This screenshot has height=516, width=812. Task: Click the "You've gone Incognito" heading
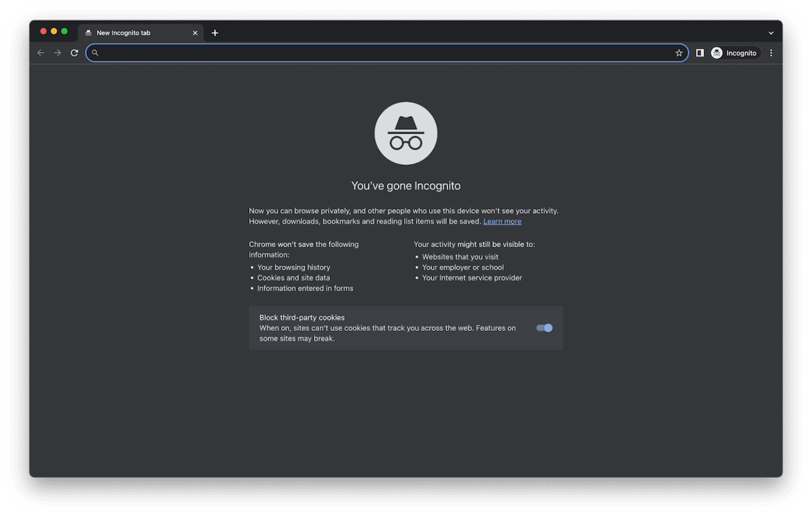(406, 186)
